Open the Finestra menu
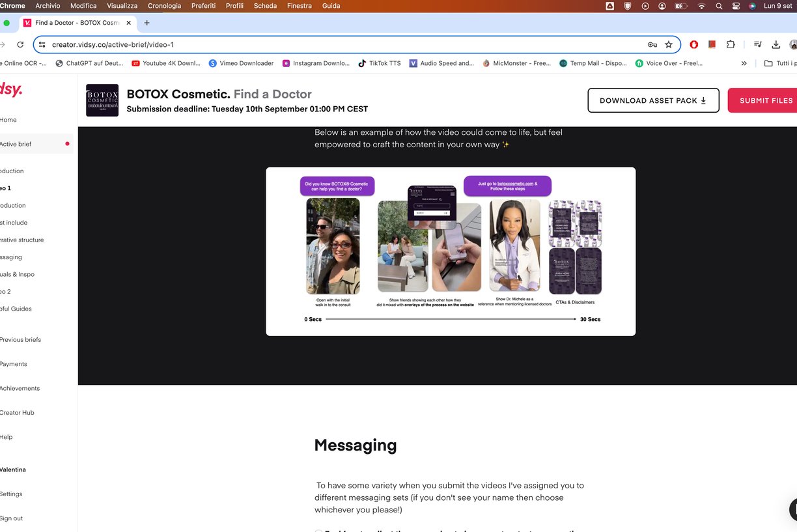Screen dimensions: 797x532 click(300, 6)
